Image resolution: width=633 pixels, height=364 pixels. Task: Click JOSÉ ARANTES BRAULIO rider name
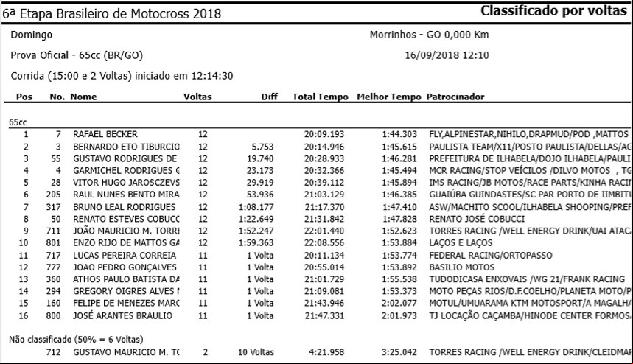coord(122,315)
